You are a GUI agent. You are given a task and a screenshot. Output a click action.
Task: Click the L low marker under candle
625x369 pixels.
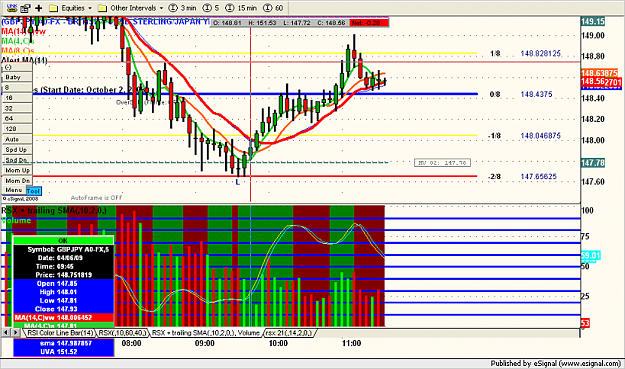coord(238,182)
